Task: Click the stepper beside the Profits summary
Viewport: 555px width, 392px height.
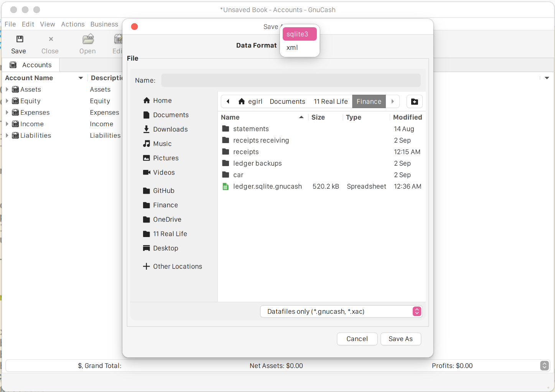Action: 544,366
